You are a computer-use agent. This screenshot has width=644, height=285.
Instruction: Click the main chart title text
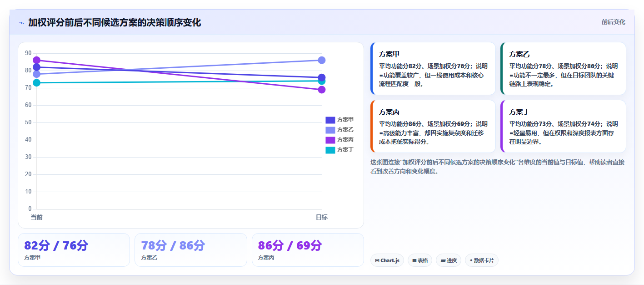[115, 23]
